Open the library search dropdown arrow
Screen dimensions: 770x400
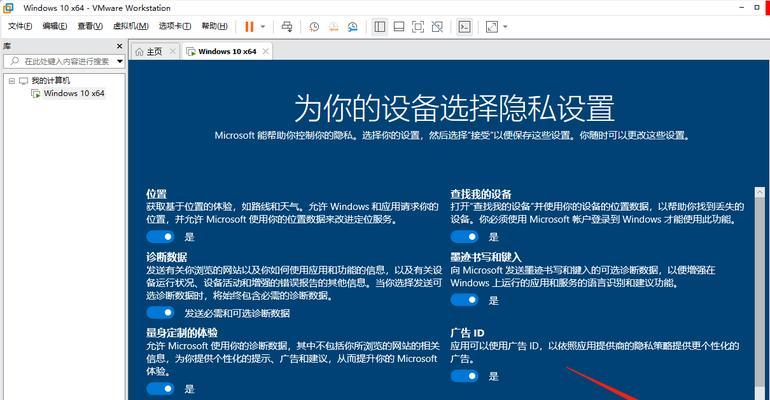120,61
